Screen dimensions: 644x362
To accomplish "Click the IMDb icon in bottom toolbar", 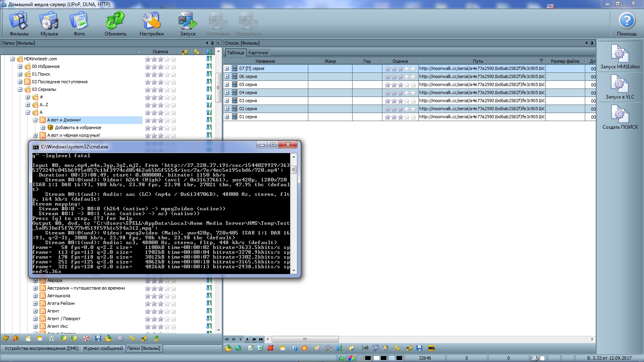I will tap(431, 348).
